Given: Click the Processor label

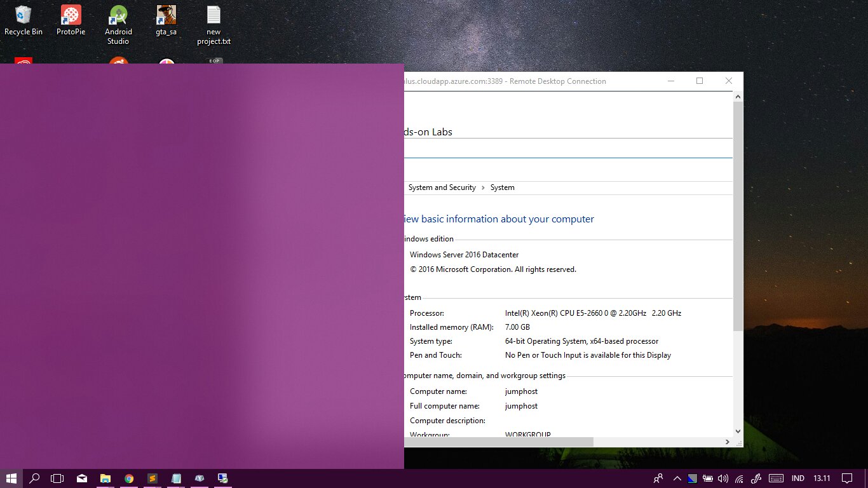Looking at the screenshot, I should [x=427, y=313].
